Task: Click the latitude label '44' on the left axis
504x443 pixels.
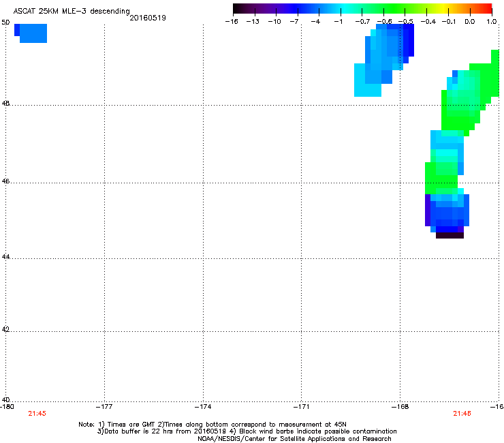Action: (5, 257)
